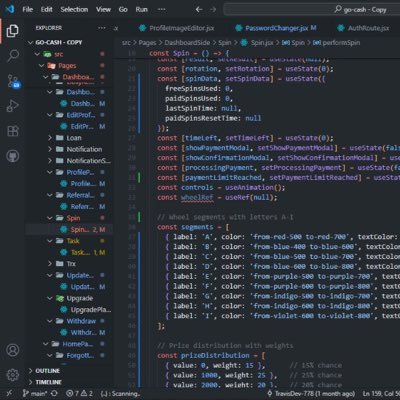Open the Extensions view
Viewport: 400px width, 400px height.
coord(13,131)
